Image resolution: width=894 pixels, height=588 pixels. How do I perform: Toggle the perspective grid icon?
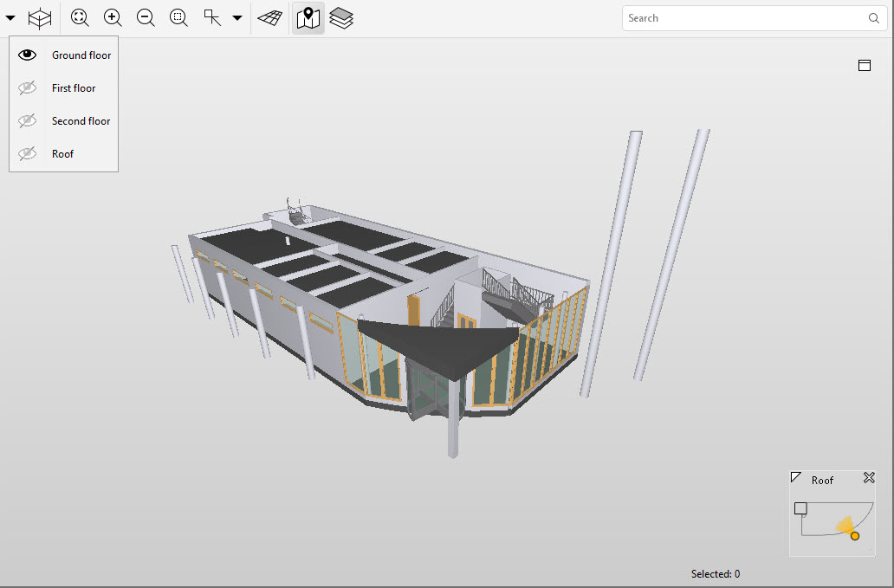270,18
